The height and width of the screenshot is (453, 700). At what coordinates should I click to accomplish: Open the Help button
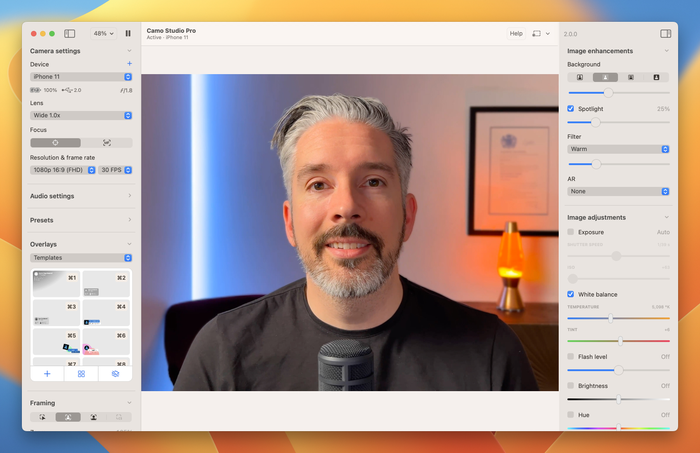516,33
